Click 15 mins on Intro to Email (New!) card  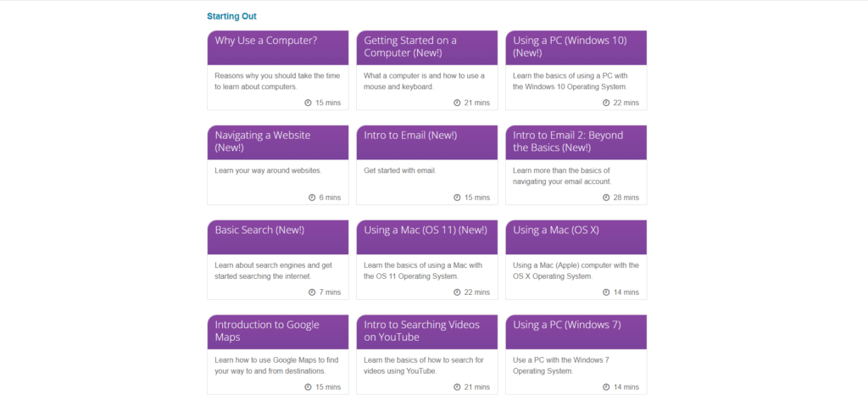[477, 198]
